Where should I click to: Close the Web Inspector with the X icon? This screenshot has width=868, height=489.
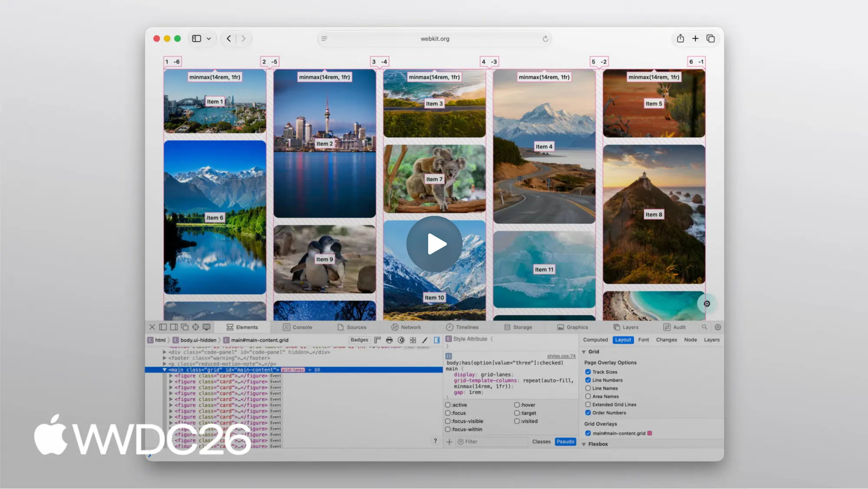tap(152, 327)
